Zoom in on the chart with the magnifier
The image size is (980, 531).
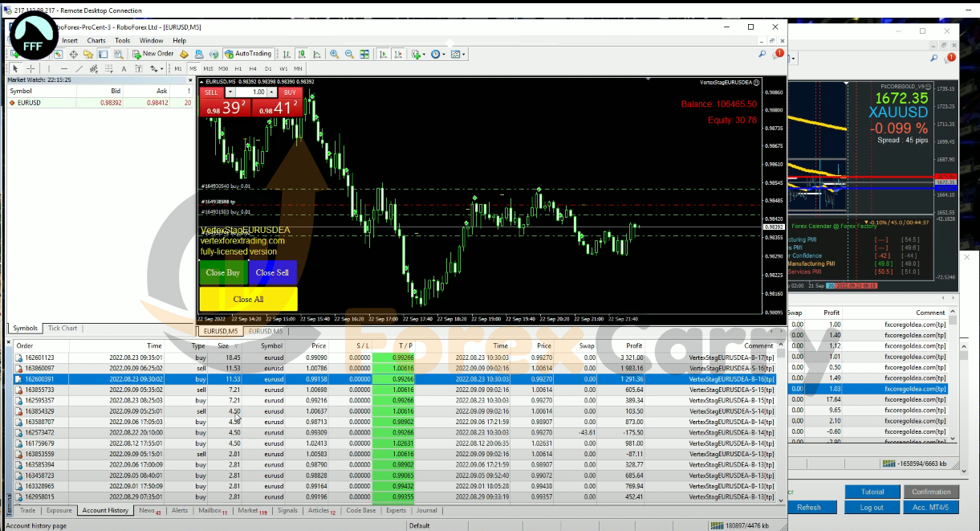point(334,54)
